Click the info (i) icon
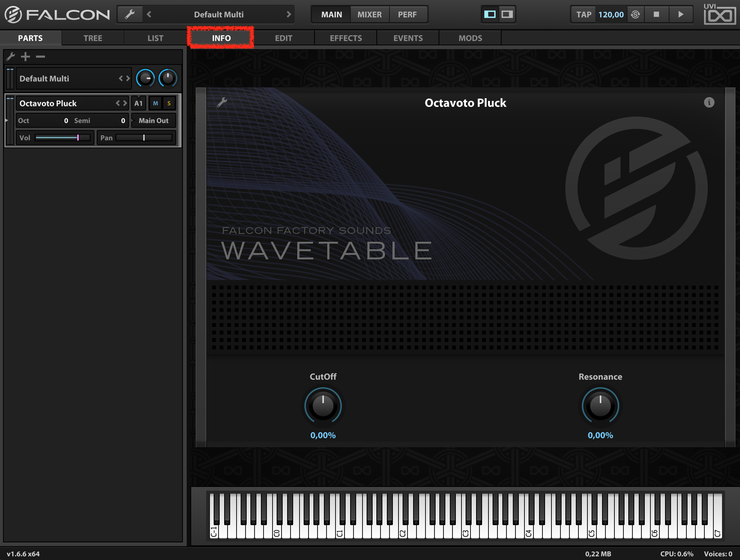740x560 pixels. 709,102
